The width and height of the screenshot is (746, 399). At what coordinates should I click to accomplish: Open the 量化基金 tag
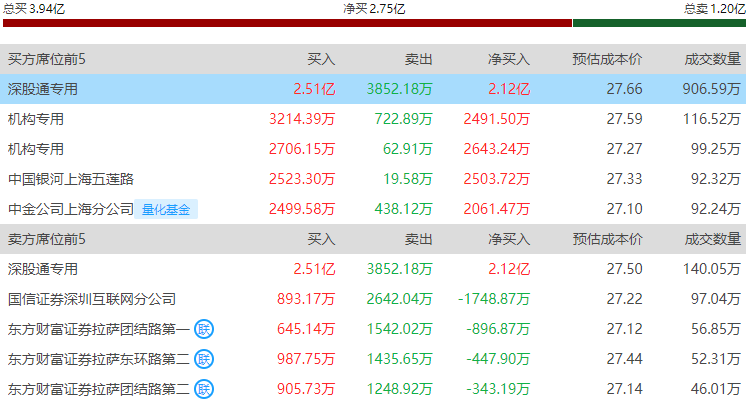point(166,209)
